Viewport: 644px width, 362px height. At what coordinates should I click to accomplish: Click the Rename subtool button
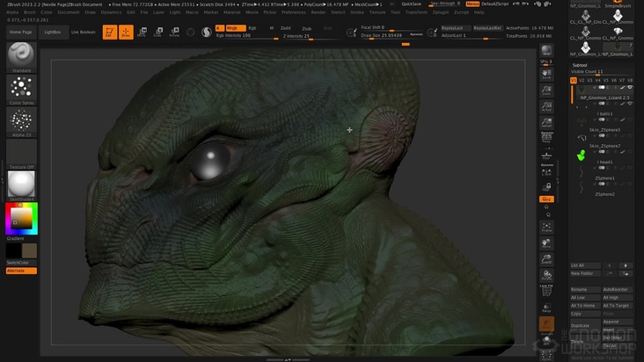point(585,289)
